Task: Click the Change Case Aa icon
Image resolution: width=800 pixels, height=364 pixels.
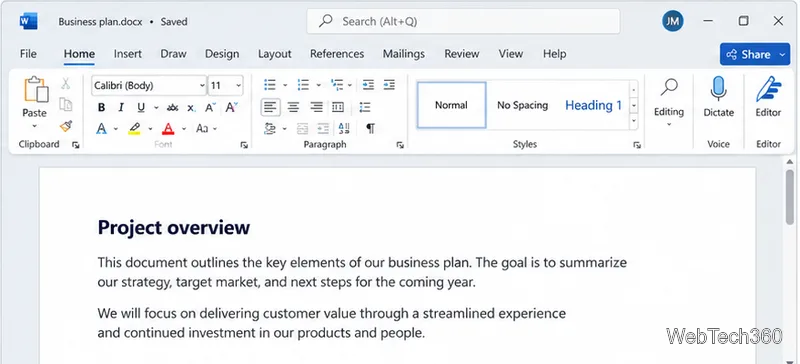Action: pyautogui.click(x=202, y=129)
